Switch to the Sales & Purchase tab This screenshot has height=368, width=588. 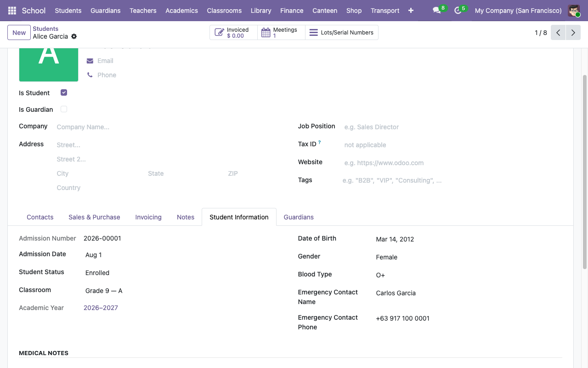pyautogui.click(x=94, y=217)
